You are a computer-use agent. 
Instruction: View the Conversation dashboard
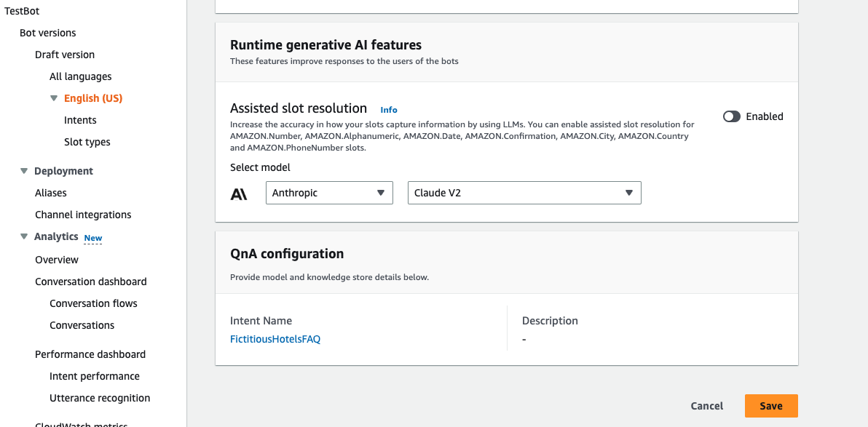[x=90, y=281]
